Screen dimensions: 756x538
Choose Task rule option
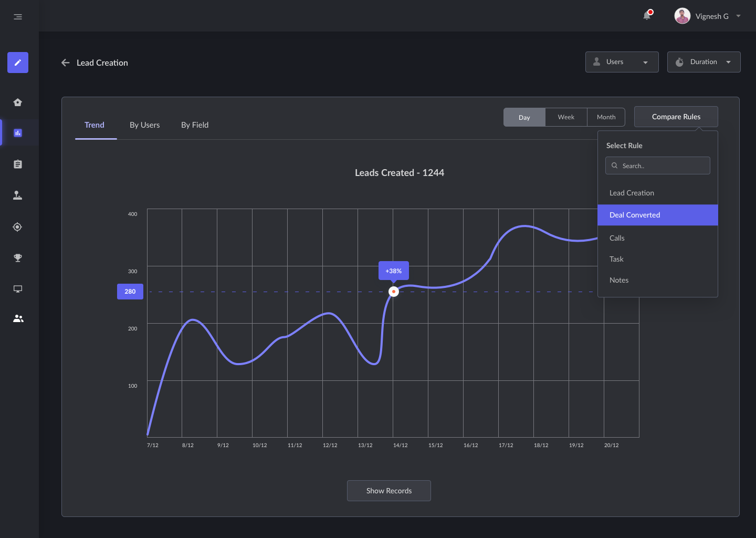point(658,259)
